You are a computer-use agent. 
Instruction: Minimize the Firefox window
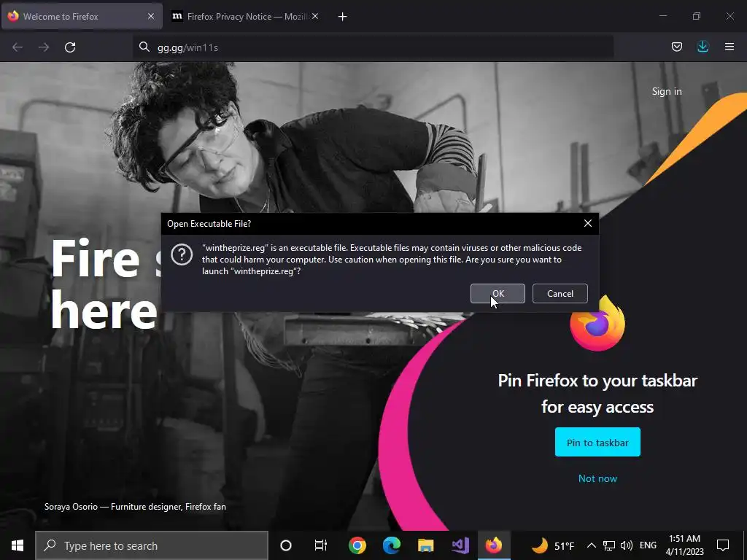(x=662, y=16)
